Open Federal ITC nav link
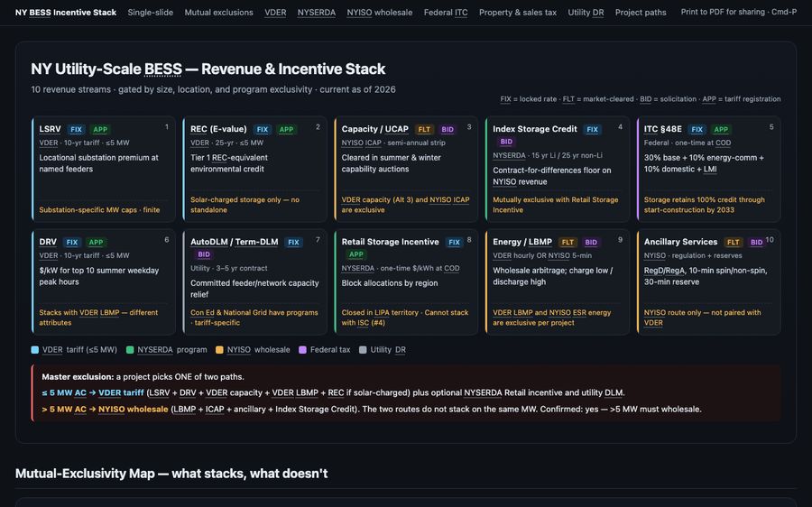This screenshot has height=507, width=812. (x=446, y=13)
